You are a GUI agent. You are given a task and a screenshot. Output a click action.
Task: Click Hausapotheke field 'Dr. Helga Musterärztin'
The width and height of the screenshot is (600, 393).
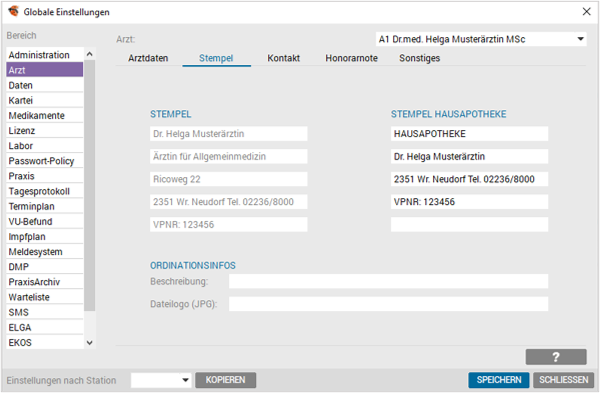click(470, 156)
